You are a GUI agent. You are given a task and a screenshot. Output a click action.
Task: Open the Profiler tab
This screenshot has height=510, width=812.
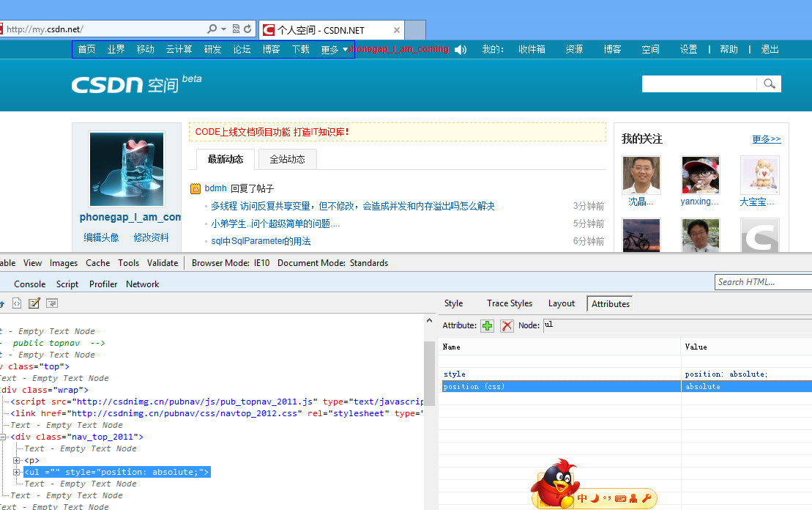coord(103,284)
